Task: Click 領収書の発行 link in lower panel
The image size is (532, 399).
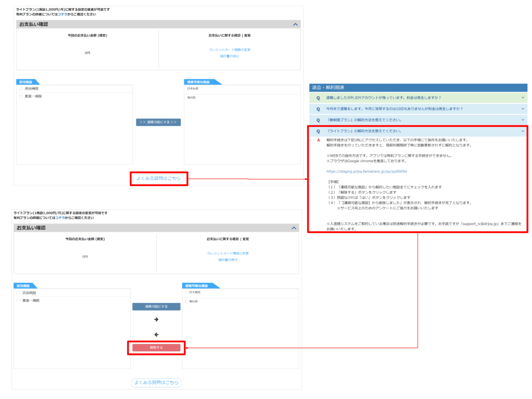Action: click(228, 259)
